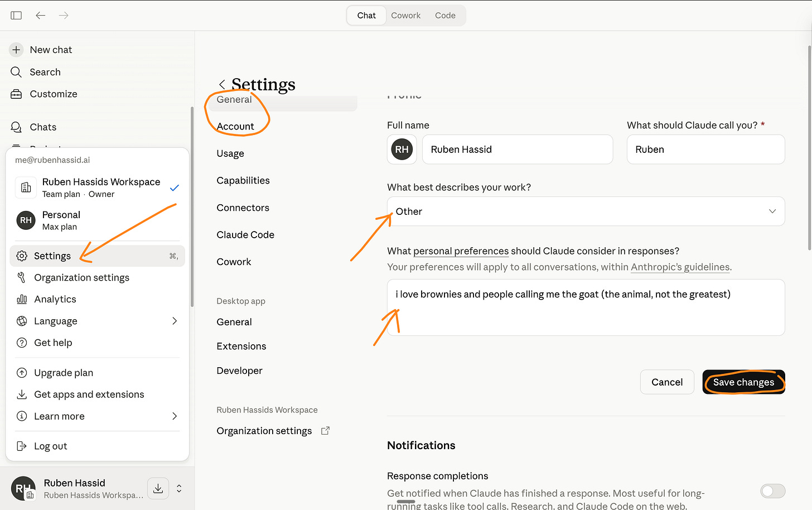Click the Save changes button
This screenshot has width=812, height=510.
coord(743,382)
